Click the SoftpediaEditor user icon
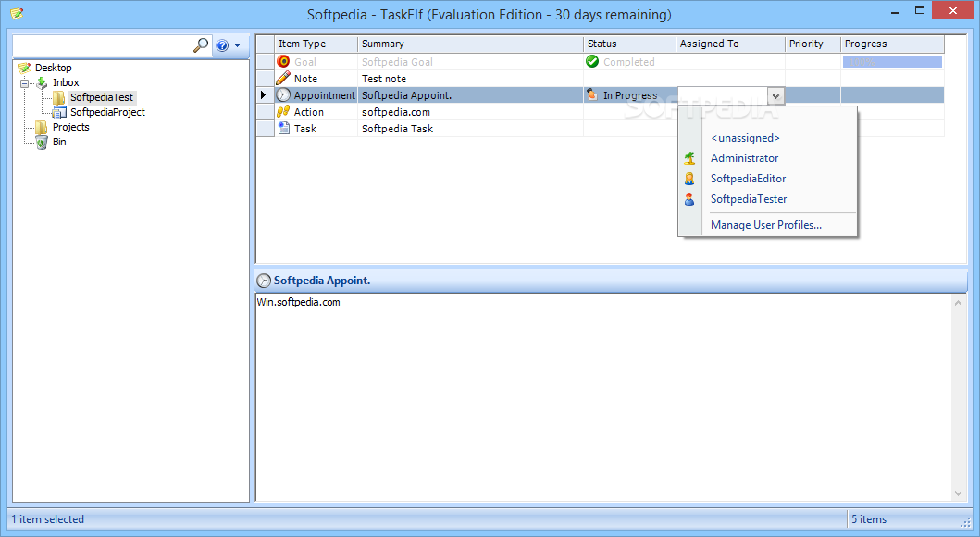 point(689,178)
